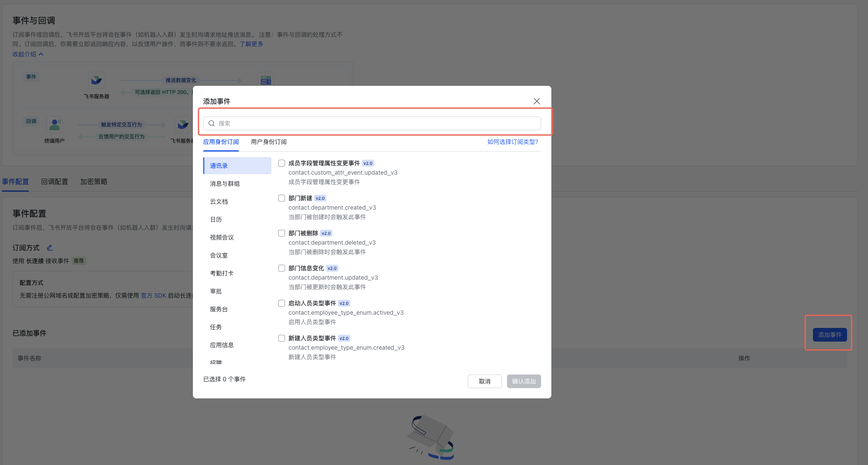
Task: Click the 飞书服务器 logo icon
Action: 96,80
